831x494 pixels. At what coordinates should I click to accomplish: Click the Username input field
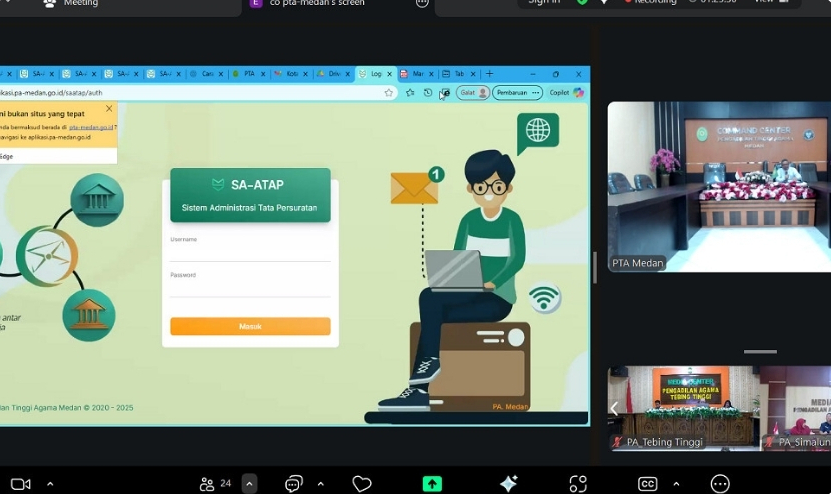coord(250,253)
